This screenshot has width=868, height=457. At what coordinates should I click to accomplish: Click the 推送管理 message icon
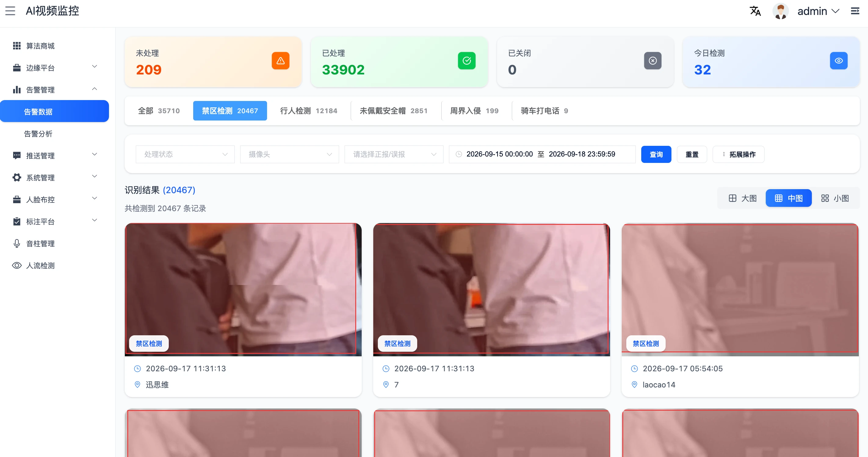pos(16,156)
